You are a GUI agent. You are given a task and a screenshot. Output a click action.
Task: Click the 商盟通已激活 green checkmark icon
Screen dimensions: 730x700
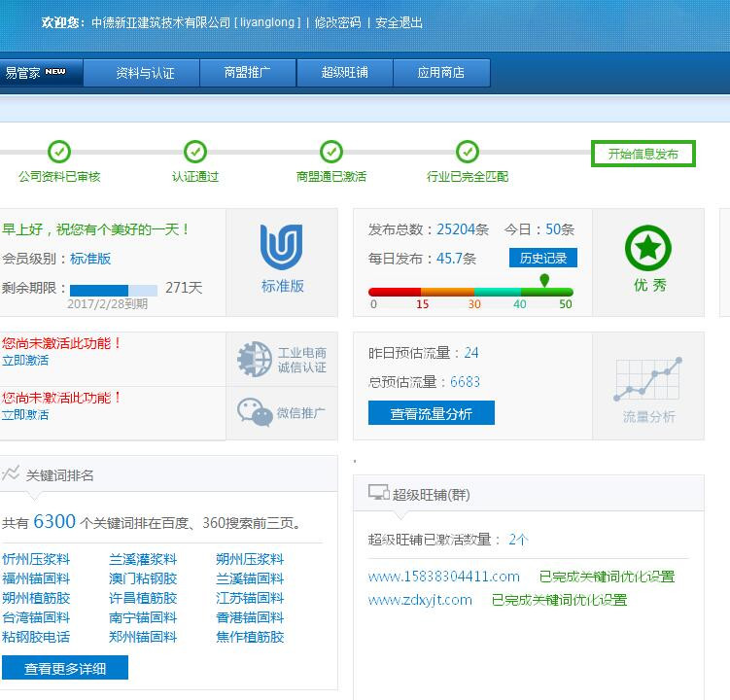[x=331, y=152]
